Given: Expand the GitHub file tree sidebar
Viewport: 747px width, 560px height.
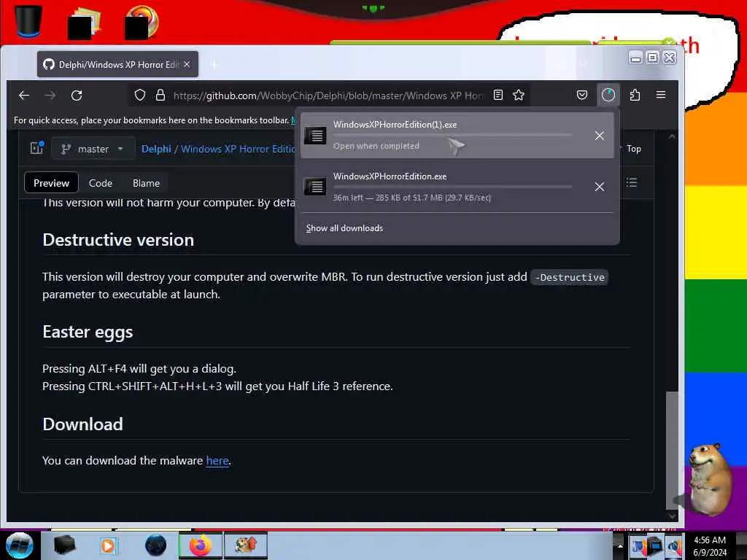Looking at the screenshot, I should 36,148.
